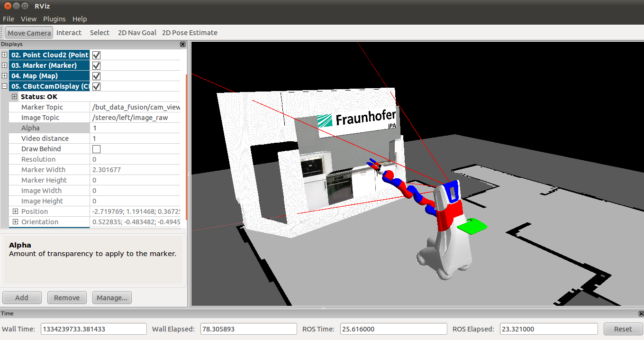Activate the 2D Pose Estimate tool
This screenshot has width=644, height=340.
click(x=190, y=33)
